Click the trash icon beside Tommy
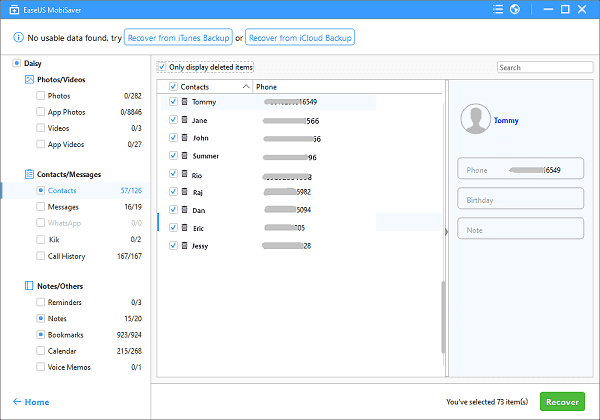The image size is (600, 420). 184,102
